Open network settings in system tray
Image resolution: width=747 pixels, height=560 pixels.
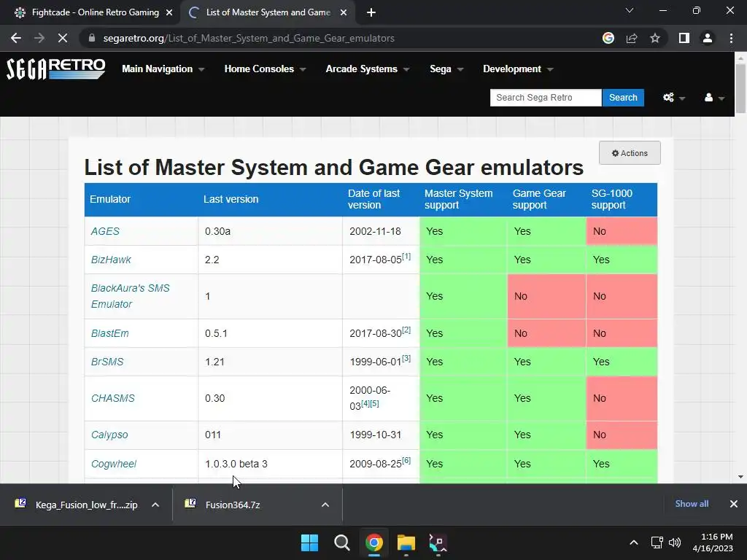point(657,542)
